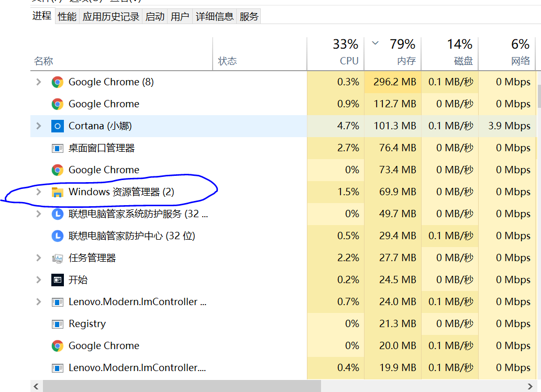Click the 296.2 MB memory value
This screenshot has width=541, height=392.
(394, 82)
